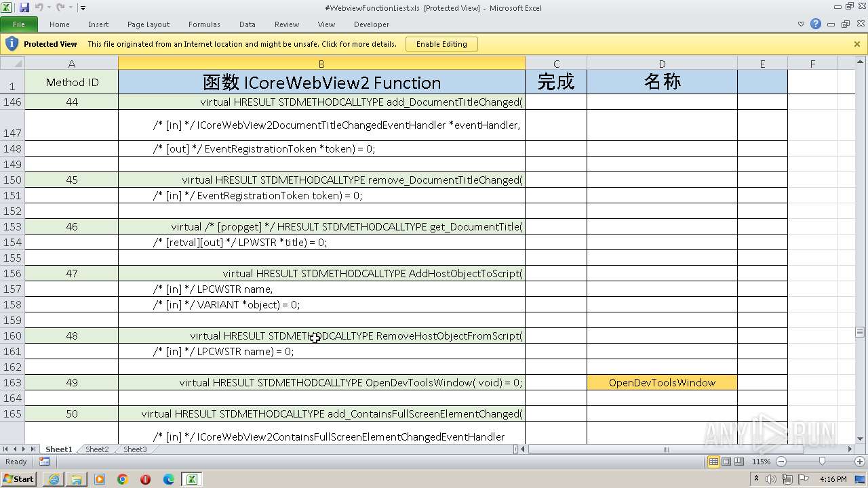
Task: Select the AddHostObjectToScript function cell
Action: coord(321,273)
